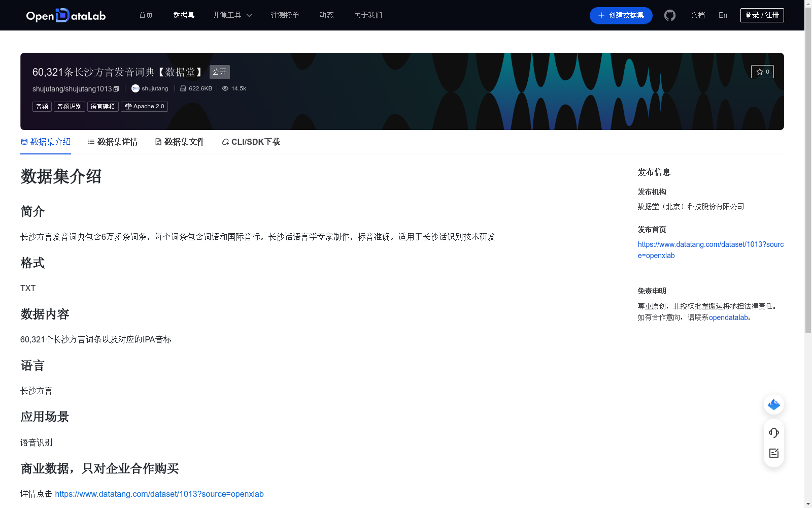Open shujutang author avatar
The width and height of the screenshot is (812, 508).
136,88
